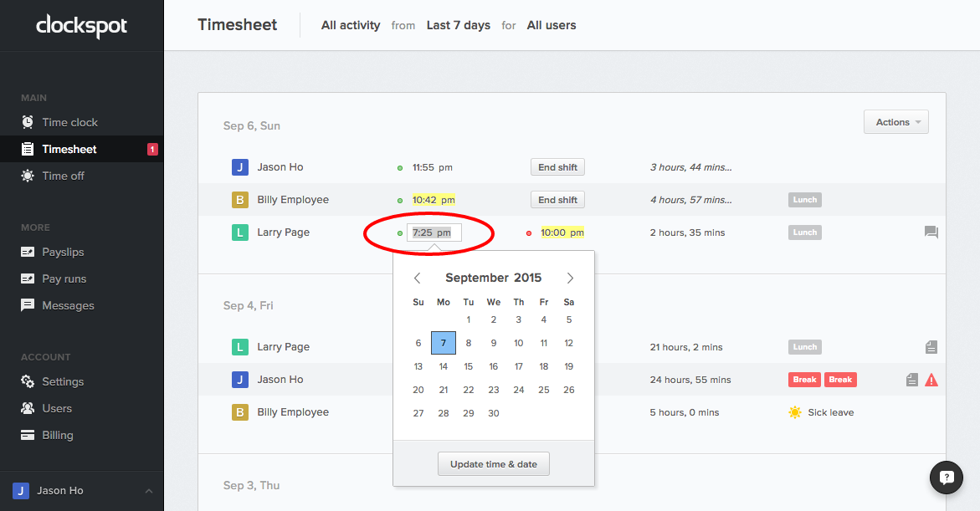Open the Time clock page icon

coord(28,122)
